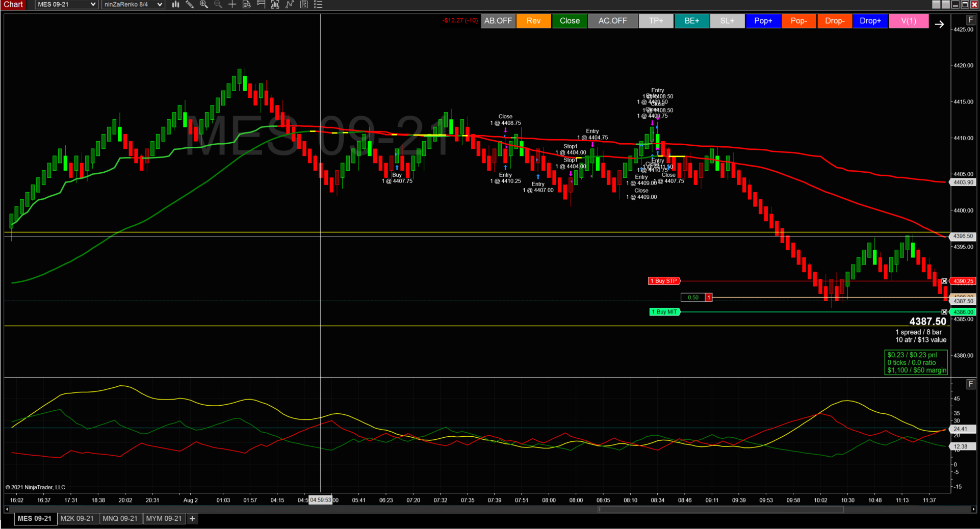The image size is (980, 529).
Task: Click the zoom in magnifier icon
Action: pos(204,5)
